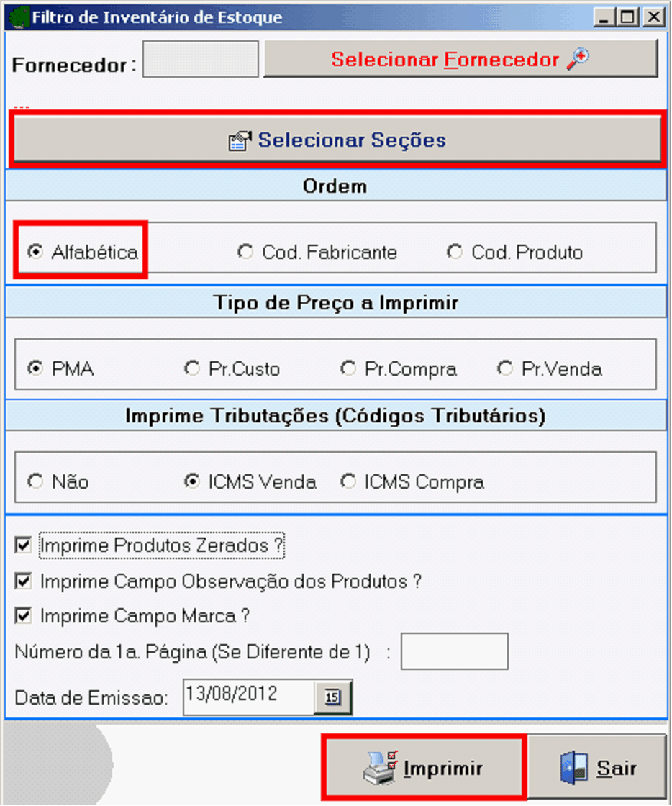Select Não for tax codes printing

pos(35,481)
